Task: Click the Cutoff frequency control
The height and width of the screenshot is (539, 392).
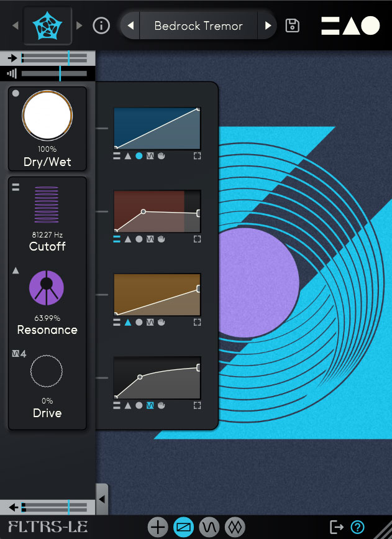Action: pyautogui.click(x=47, y=205)
